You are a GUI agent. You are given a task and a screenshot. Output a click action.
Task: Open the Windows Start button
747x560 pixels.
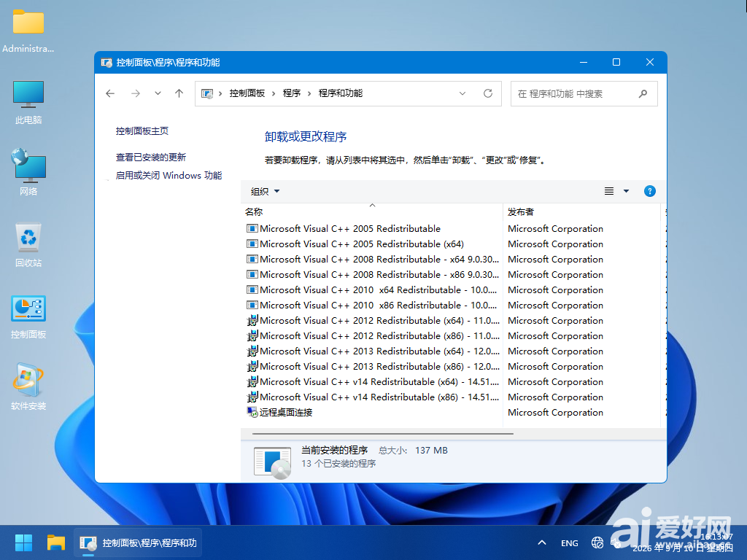click(23, 542)
